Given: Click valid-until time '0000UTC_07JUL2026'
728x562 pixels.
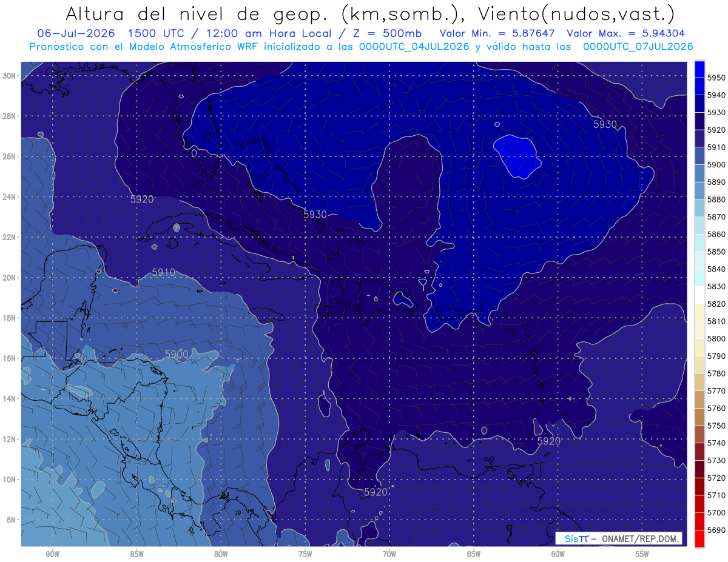Looking at the screenshot, I should [638, 47].
